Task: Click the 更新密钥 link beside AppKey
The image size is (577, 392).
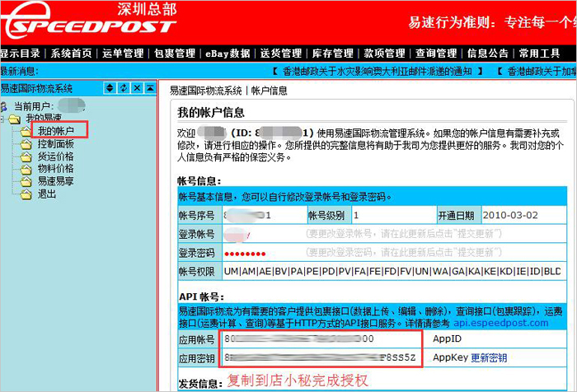Action: click(489, 357)
